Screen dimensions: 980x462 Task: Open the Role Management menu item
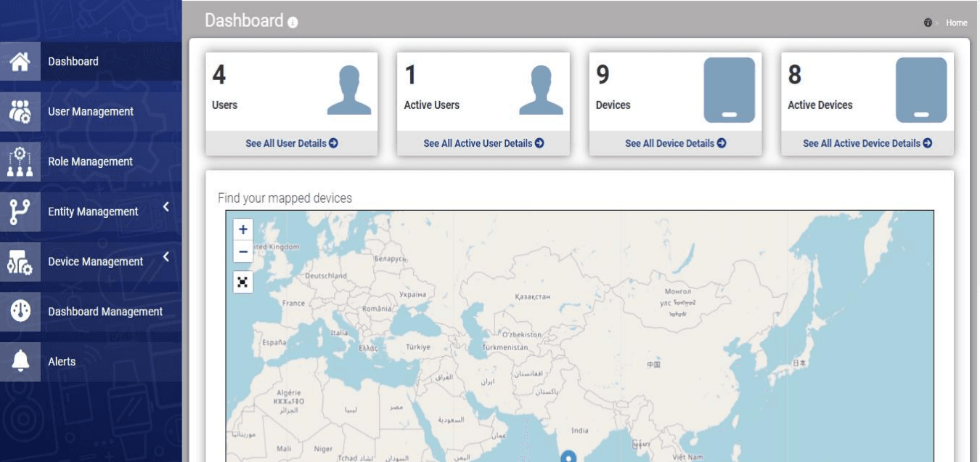click(90, 162)
